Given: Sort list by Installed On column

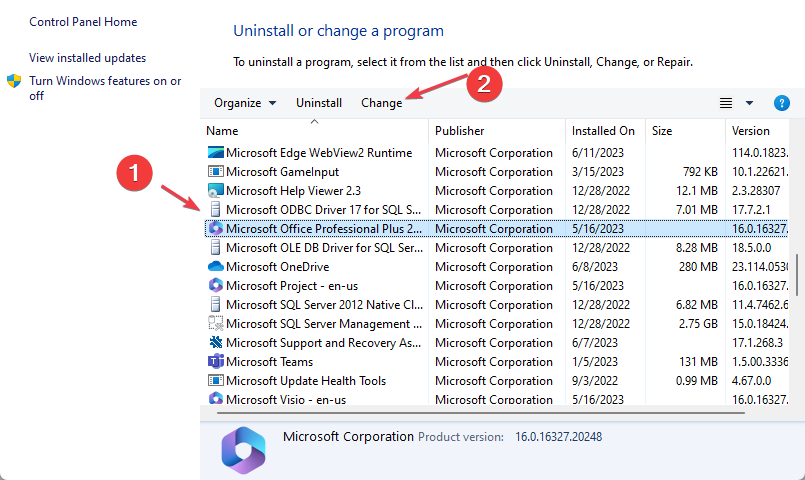Looking at the screenshot, I should pyautogui.click(x=603, y=131).
